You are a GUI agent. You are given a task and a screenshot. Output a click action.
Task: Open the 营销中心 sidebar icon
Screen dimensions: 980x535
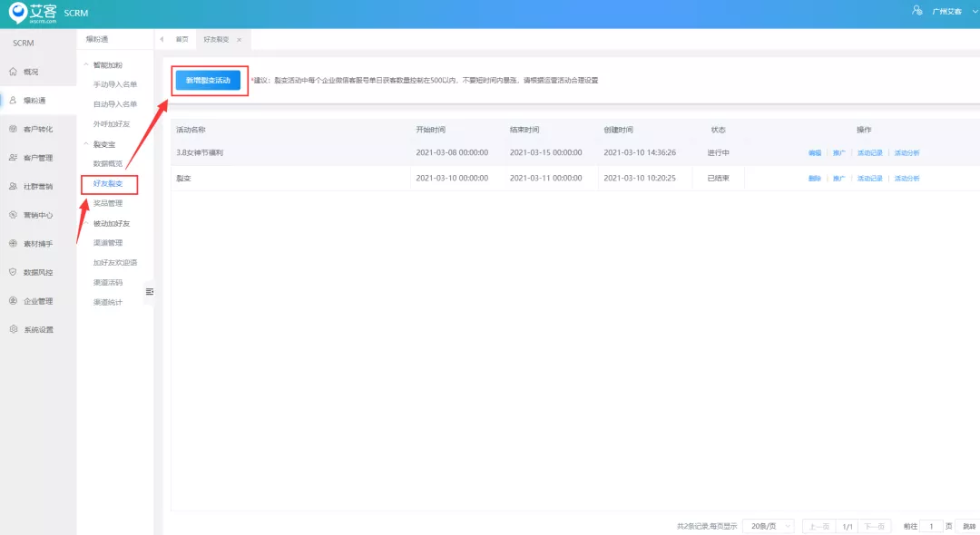coord(13,215)
